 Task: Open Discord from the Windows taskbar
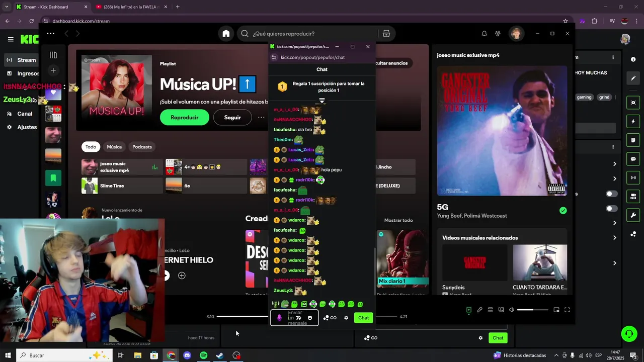[x=187, y=355]
